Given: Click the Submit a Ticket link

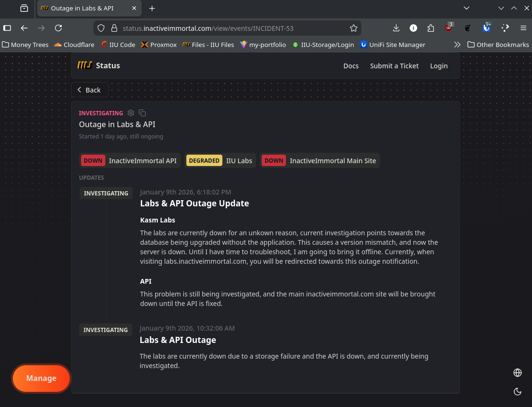Looking at the screenshot, I should pyautogui.click(x=394, y=66).
